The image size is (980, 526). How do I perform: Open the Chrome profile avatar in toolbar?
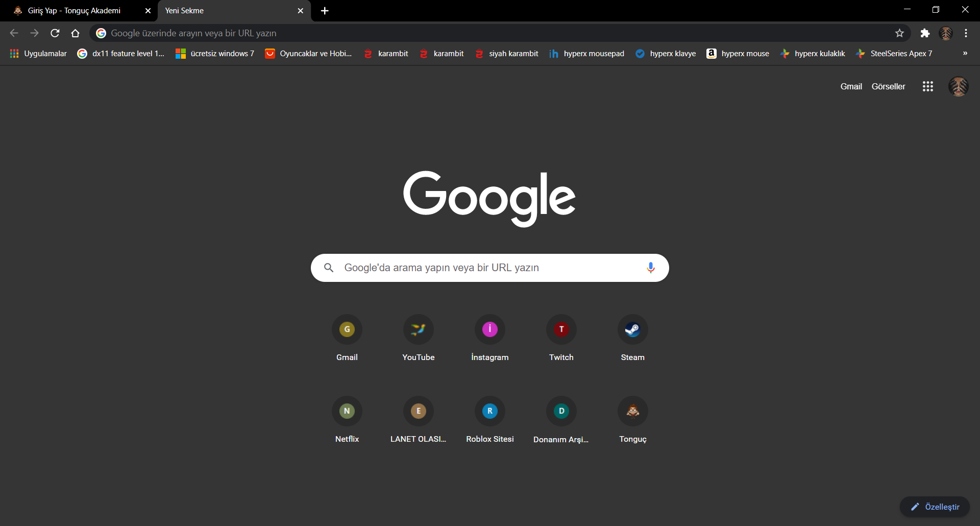point(946,33)
